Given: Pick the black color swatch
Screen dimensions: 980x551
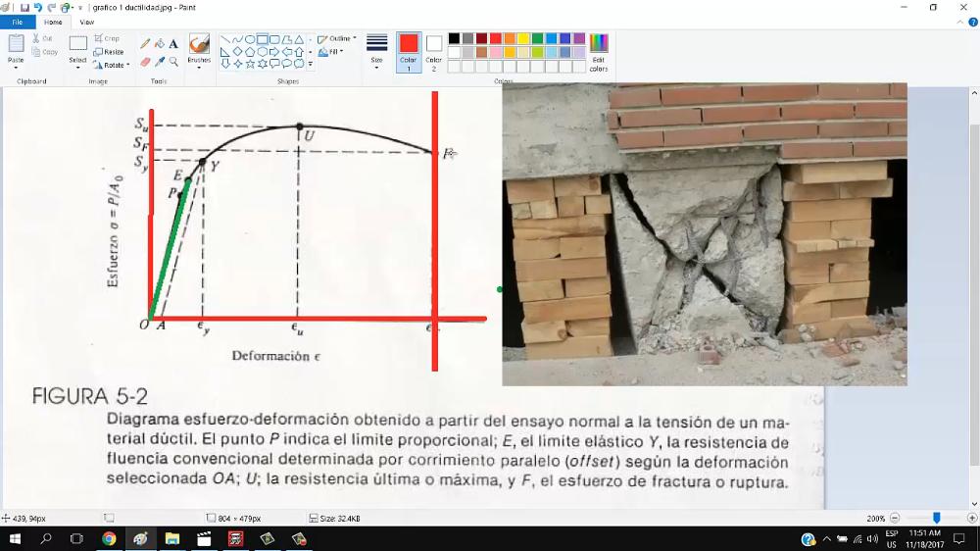Looking at the screenshot, I should [455, 39].
